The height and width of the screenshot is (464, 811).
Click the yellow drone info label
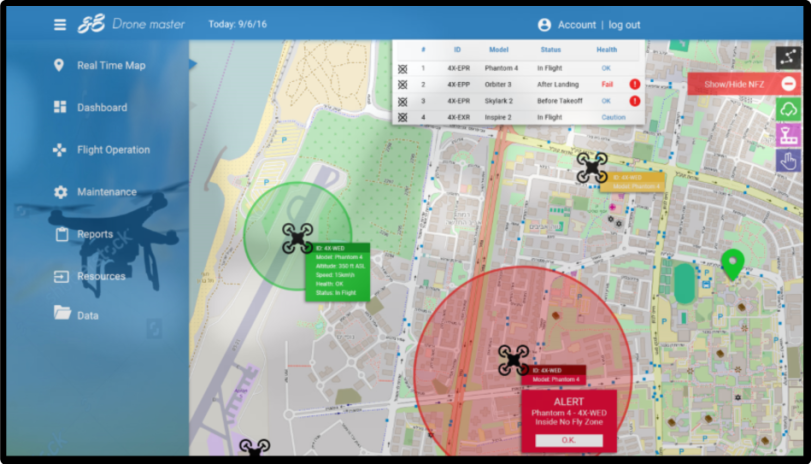point(632,182)
